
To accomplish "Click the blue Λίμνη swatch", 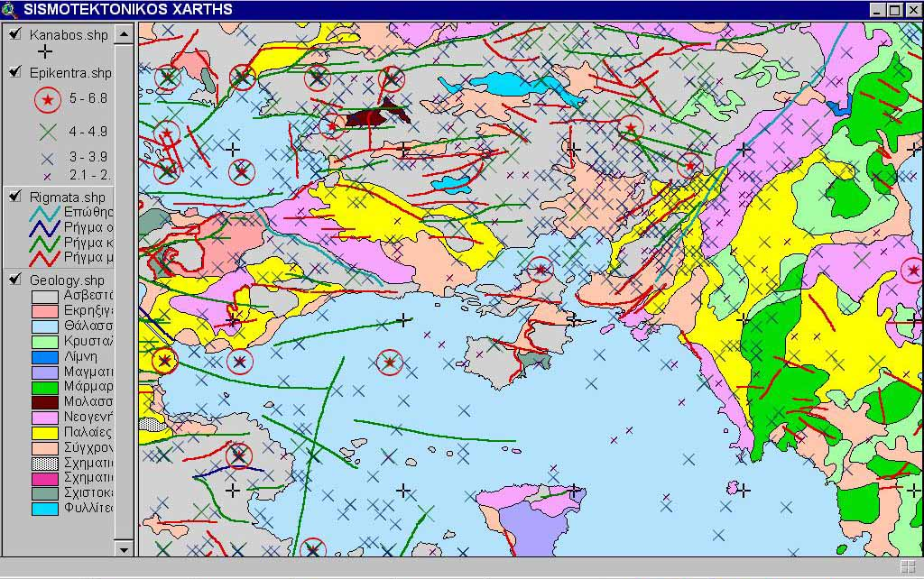I will tap(45, 357).
